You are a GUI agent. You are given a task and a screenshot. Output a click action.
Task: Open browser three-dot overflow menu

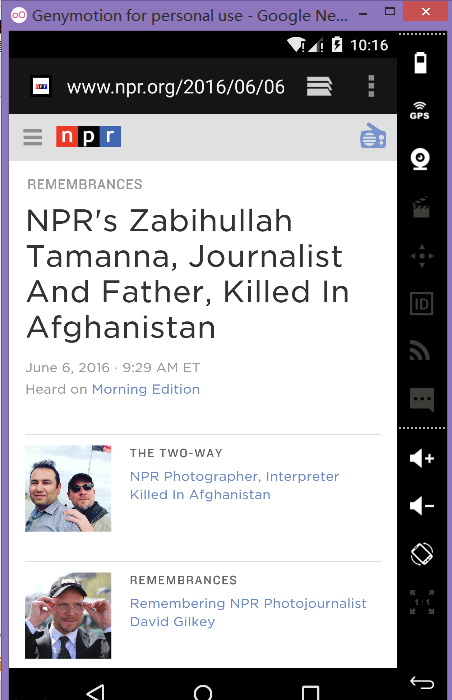[x=371, y=86]
